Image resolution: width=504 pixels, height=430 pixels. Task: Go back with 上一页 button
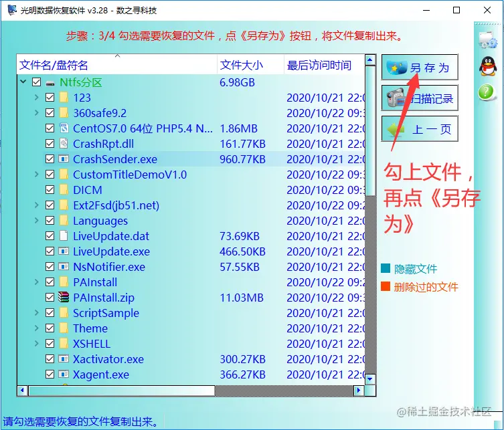point(420,129)
